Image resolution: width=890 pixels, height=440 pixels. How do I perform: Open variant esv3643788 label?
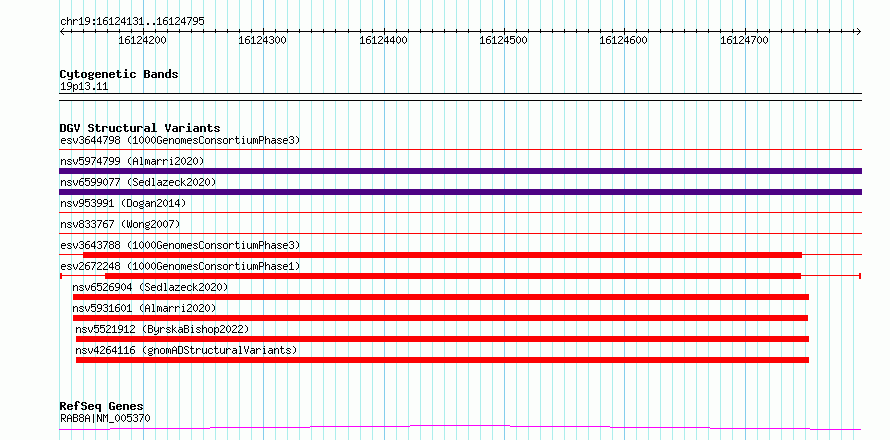pyautogui.click(x=180, y=245)
